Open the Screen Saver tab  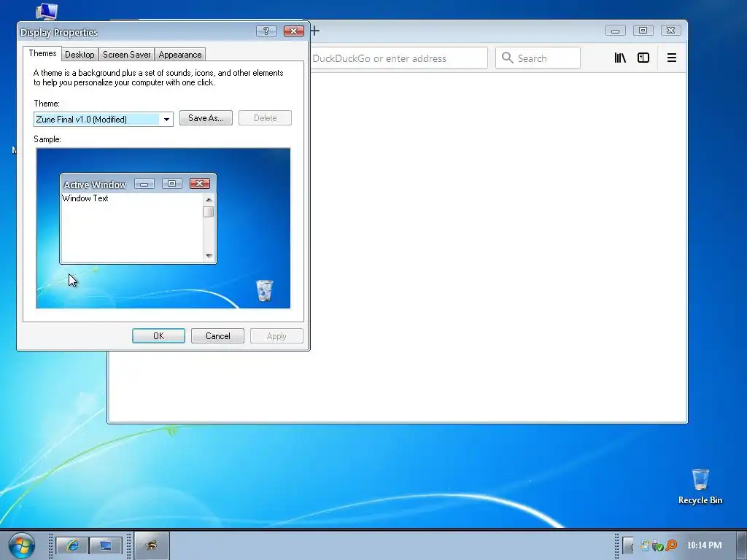[126, 54]
